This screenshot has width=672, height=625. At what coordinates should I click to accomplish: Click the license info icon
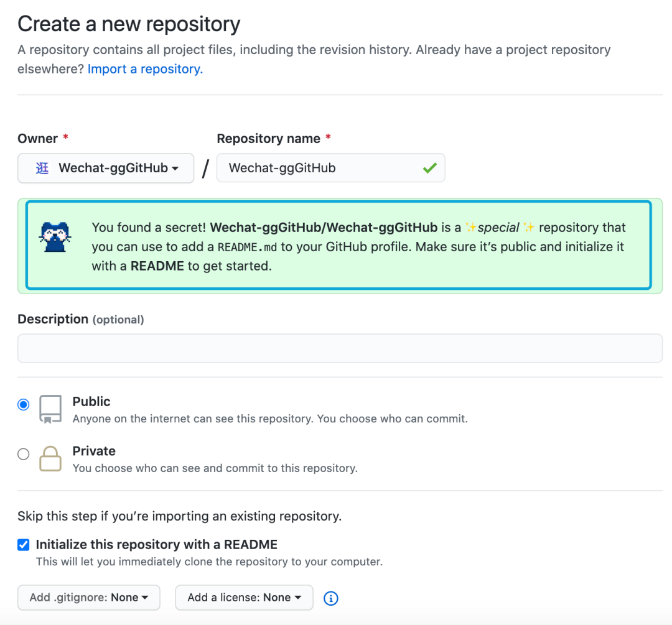[330, 598]
